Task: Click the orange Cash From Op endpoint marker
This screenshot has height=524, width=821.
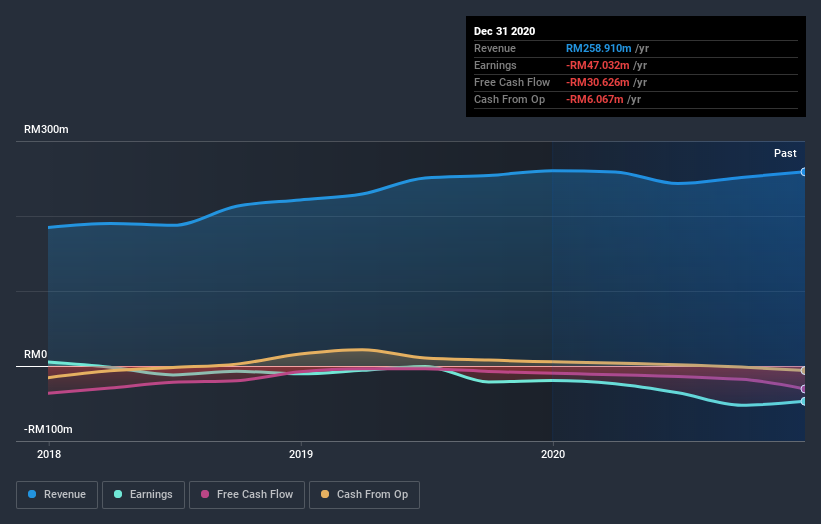Action: [x=803, y=371]
